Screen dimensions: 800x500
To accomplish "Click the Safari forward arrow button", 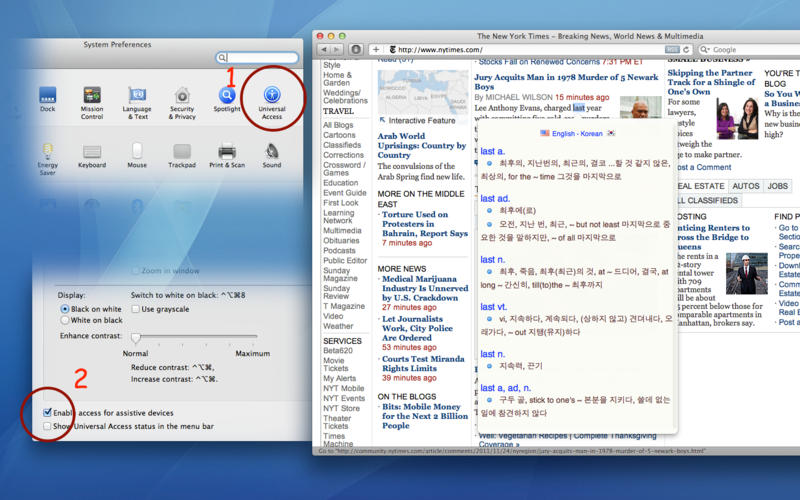I will tap(336, 49).
